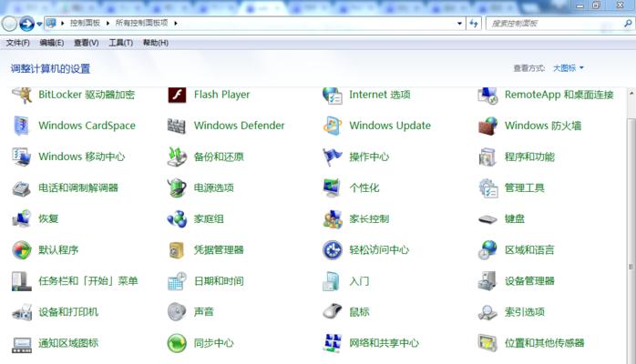
Task: Click the 所有控制面板项 breadcrumb segment
Action: 141,23
